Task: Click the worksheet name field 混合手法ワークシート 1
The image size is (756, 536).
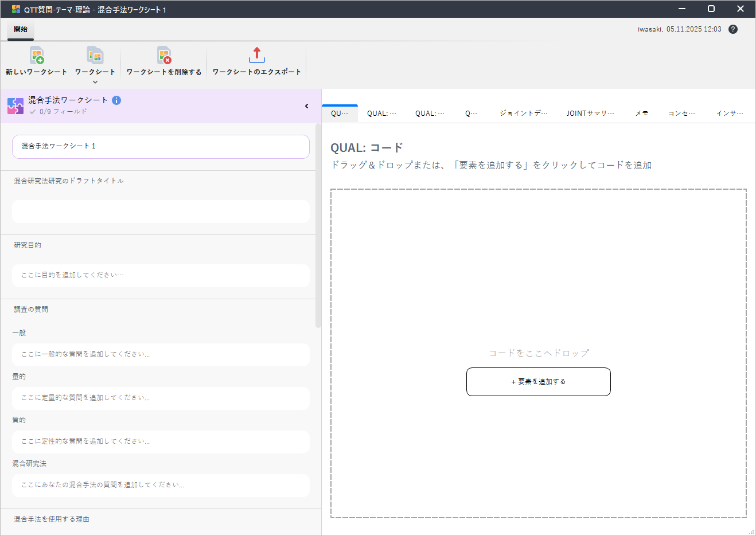Action: [x=161, y=147]
